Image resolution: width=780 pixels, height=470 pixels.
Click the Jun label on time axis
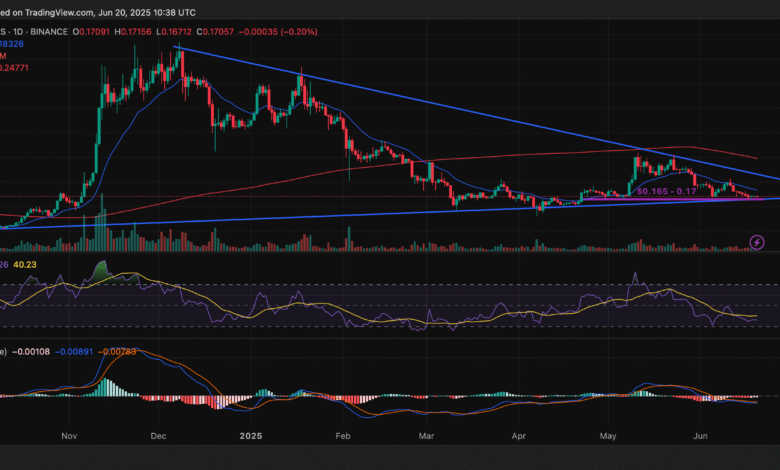coord(702,436)
